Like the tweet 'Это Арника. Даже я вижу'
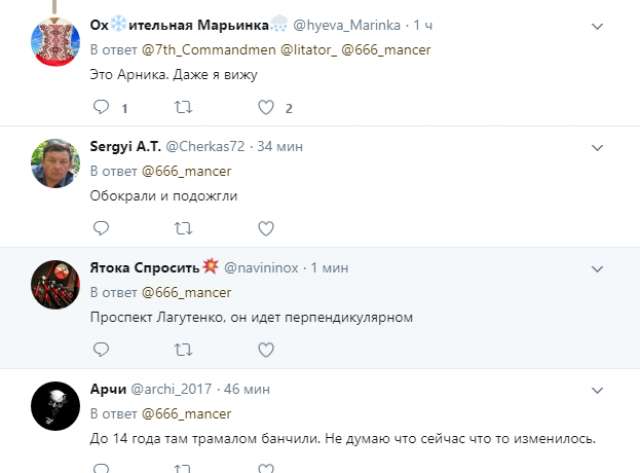The height and width of the screenshot is (473, 640). [x=266, y=108]
